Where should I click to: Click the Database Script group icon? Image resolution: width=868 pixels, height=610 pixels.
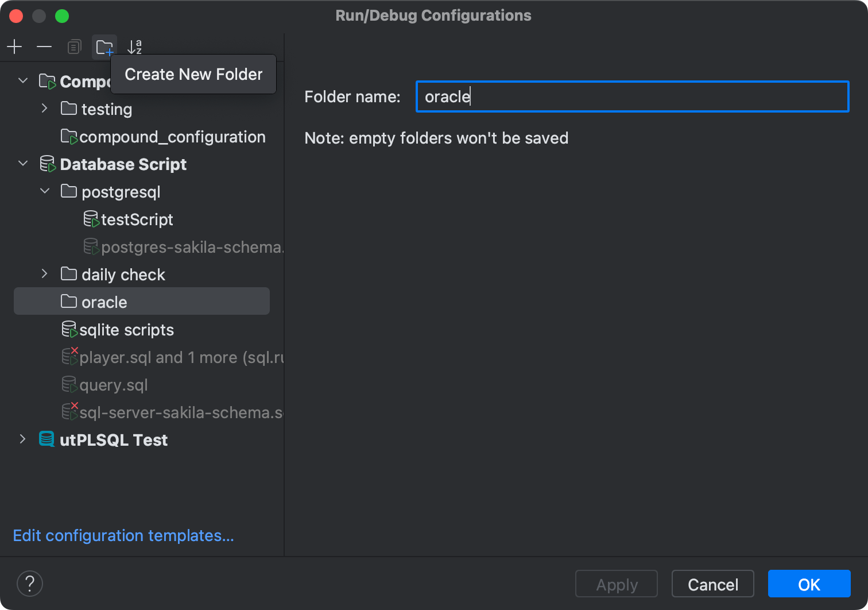47,164
